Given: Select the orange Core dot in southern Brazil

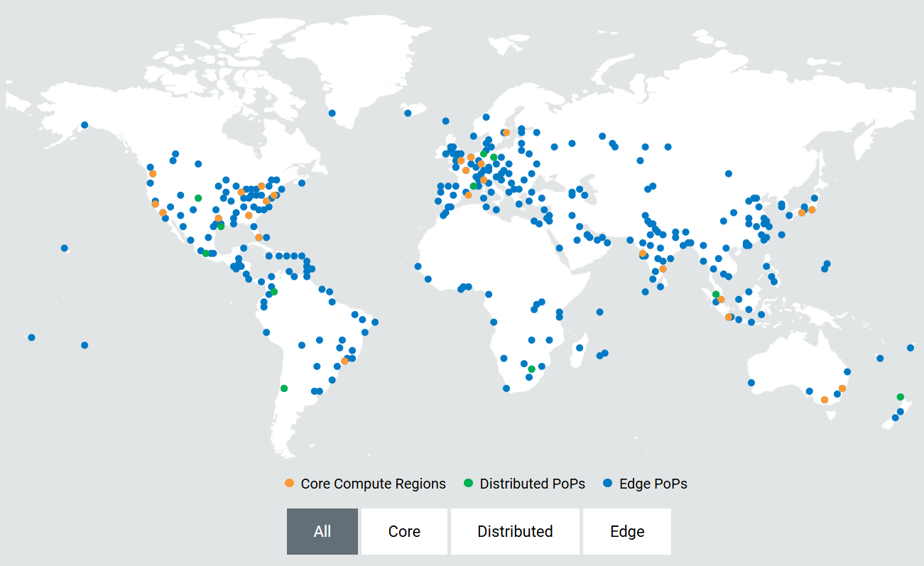Looking at the screenshot, I should (344, 361).
